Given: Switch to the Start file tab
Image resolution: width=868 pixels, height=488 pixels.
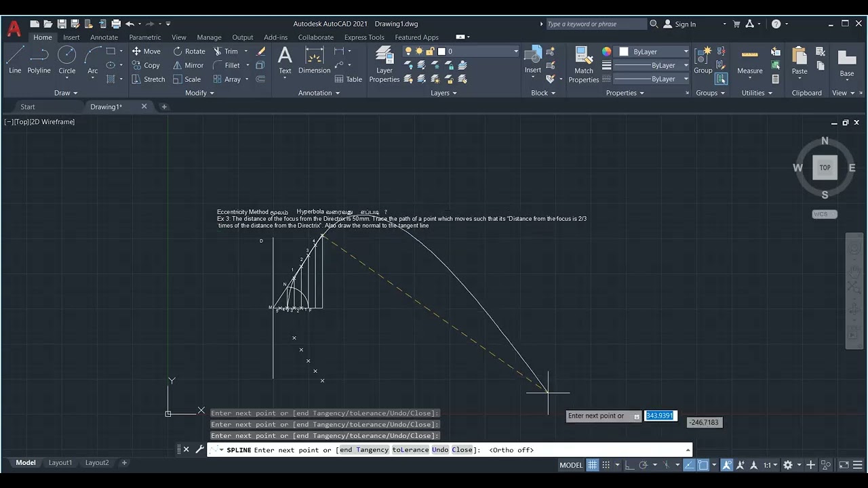Looking at the screenshot, I should [28, 106].
